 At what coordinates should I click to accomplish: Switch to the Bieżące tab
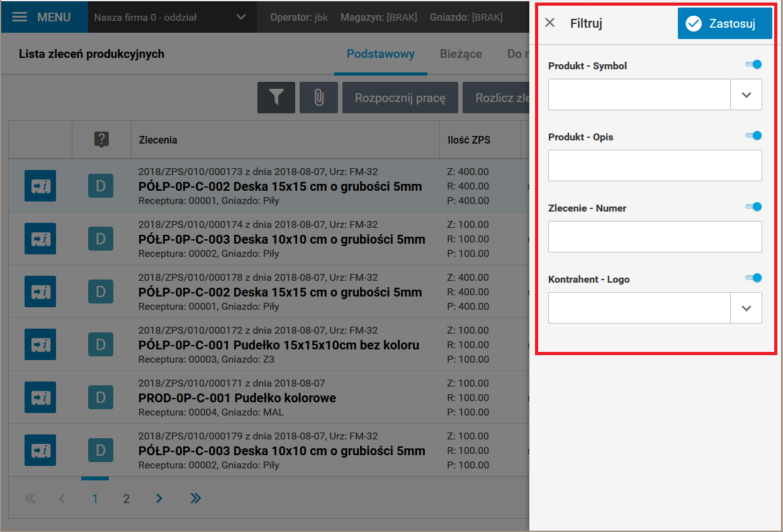pos(461,54)
